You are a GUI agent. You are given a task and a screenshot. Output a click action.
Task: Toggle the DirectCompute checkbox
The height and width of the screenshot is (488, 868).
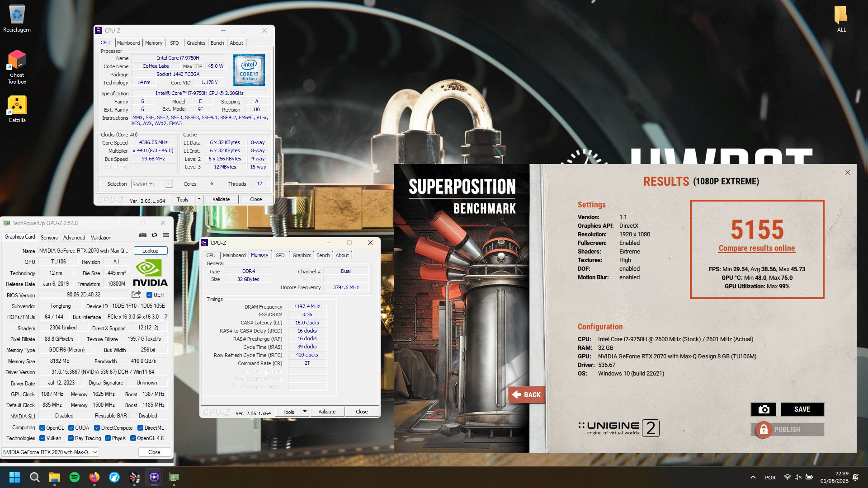click(97, 428)
